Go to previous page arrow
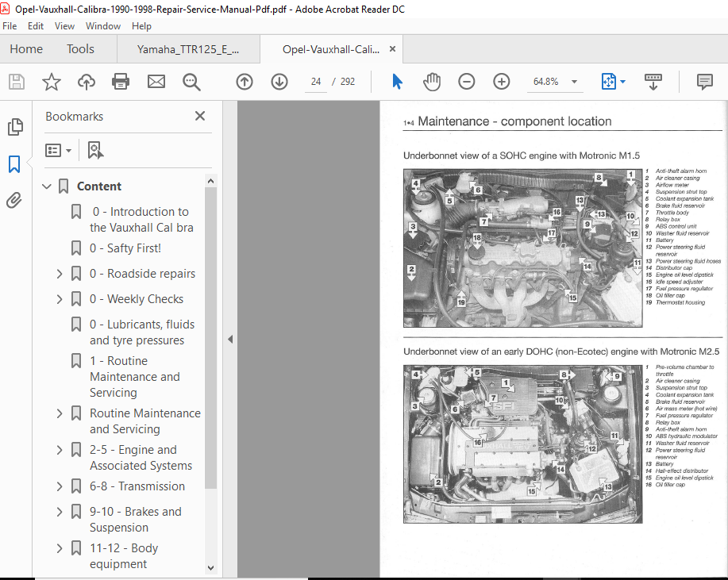 tap(245, 82)
